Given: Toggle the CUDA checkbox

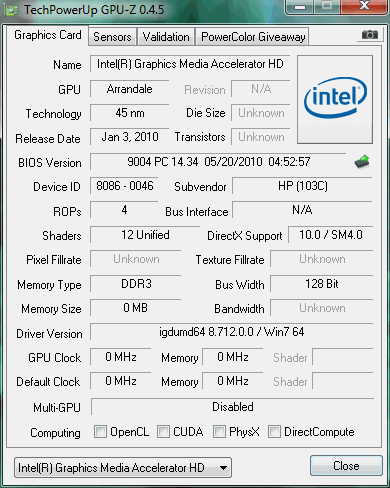Looking at the screenshot, I should coord(163,431).
